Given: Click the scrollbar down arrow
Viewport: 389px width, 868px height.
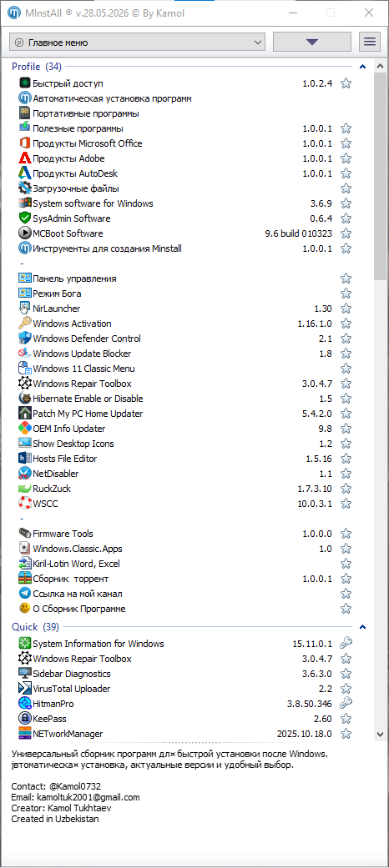Looking at the screenshot, I should click(380, 734).
